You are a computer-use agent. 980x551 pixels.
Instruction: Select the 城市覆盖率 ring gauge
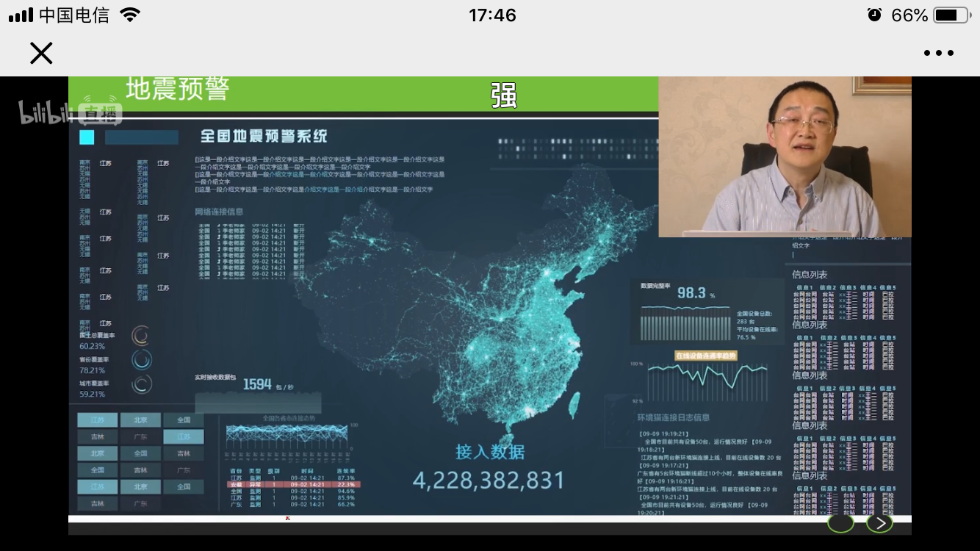click(x=142, y=383)
